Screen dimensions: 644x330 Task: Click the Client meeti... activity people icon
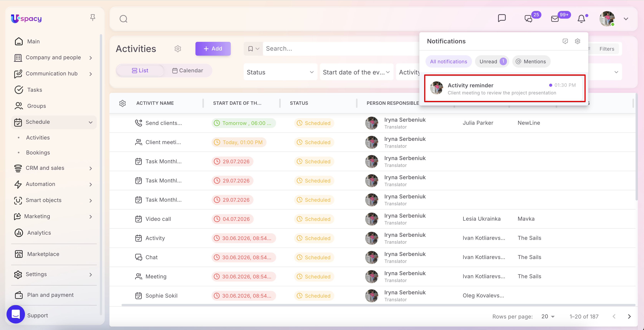[x=138, y=142]
